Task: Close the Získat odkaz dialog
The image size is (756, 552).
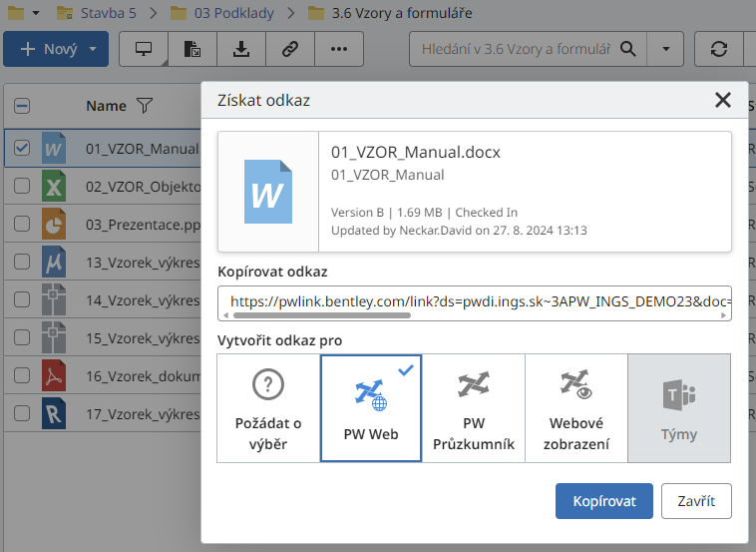Action: tap(723, 101)
